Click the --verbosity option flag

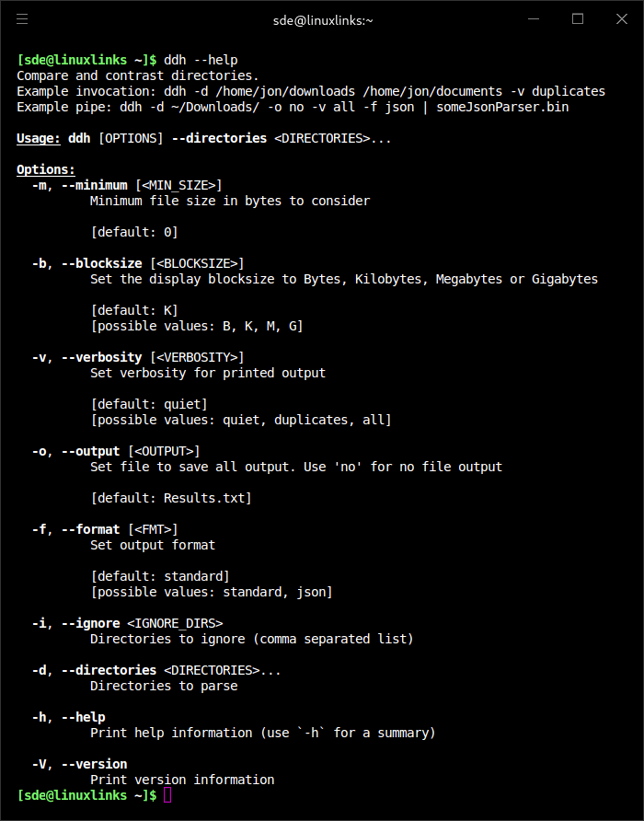coord(101,358)
